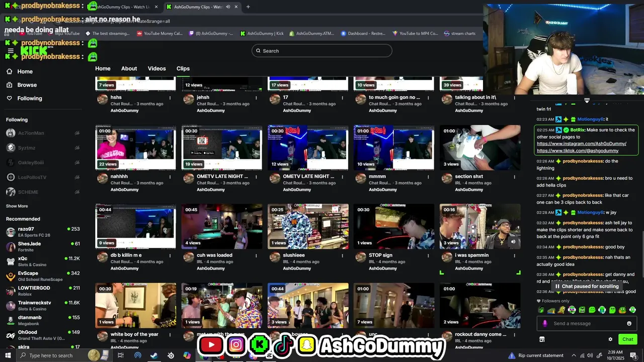Open xQc recommended channel

click(x=43, y=261)
